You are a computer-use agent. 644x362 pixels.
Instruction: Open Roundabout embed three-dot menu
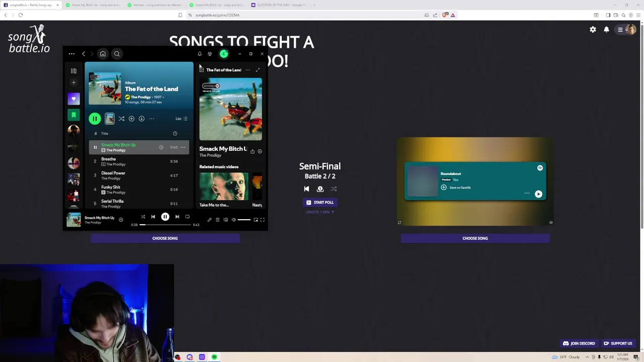pyautogui.click(x=527, y=194)
